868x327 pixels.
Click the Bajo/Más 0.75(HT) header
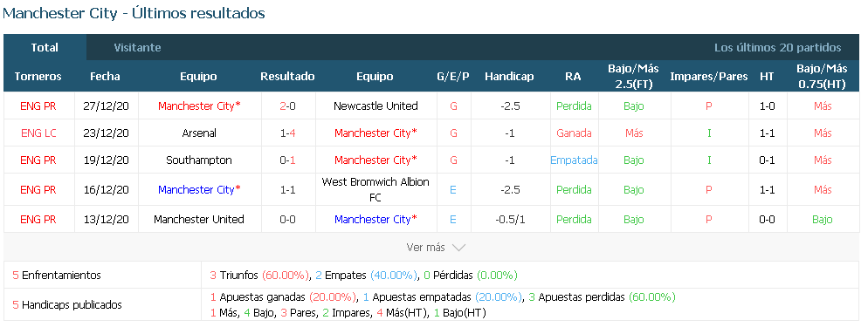point(822,77)
